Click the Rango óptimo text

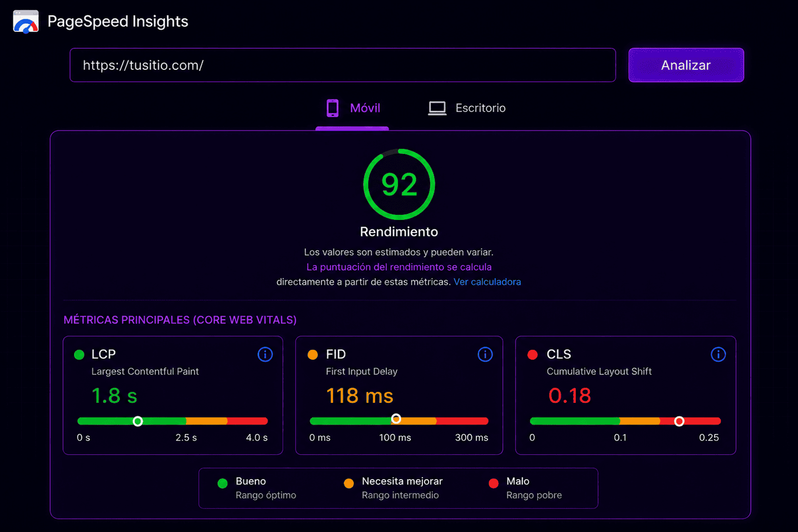(266, 495)
